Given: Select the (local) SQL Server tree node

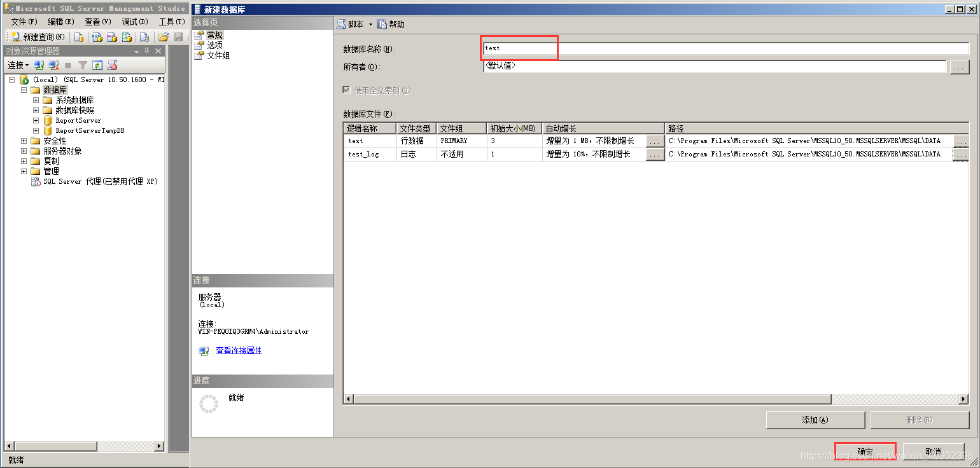Looking at the screenshot, I should click(x=98, y=79).
